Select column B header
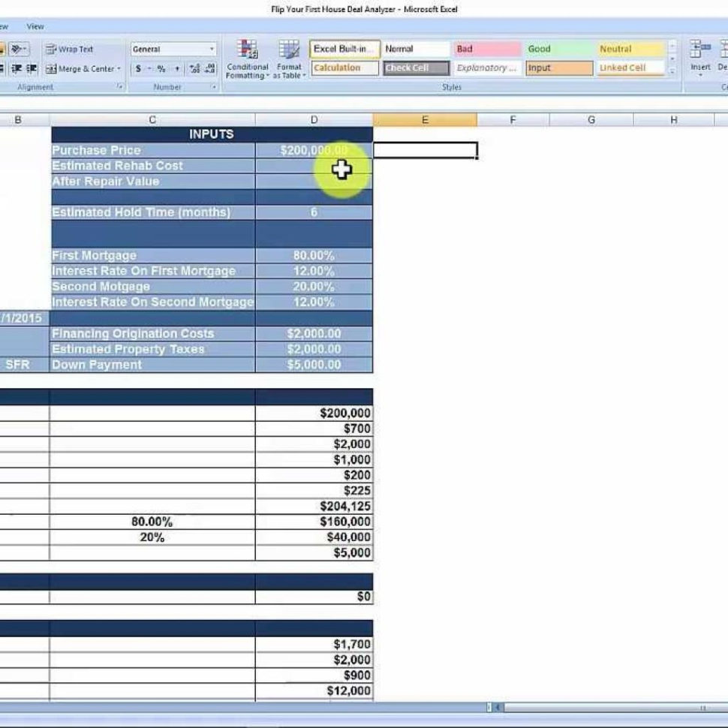This screenshot has width=728, height=728. [18, 120]
